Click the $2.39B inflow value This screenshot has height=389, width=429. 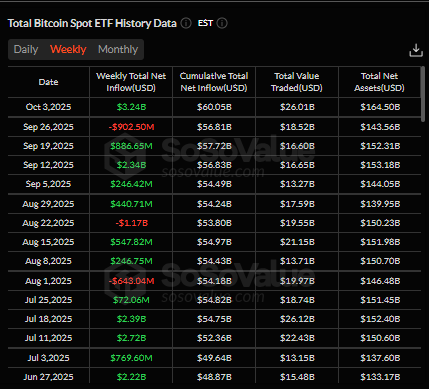coord(131,319)
